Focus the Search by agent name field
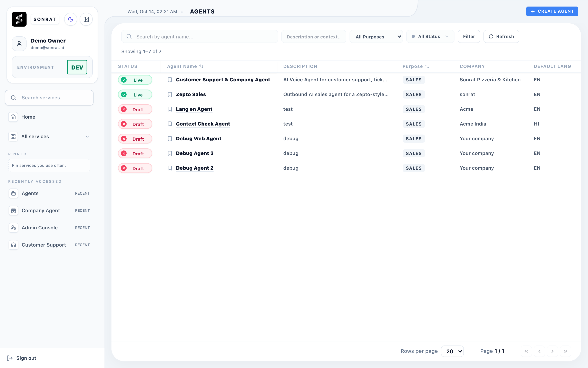The image size is (588, 368). tap(200, 37)
